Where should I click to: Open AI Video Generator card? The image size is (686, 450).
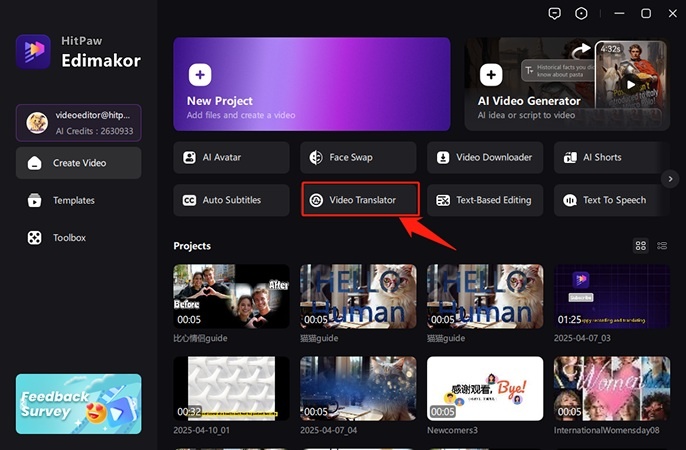567,84
